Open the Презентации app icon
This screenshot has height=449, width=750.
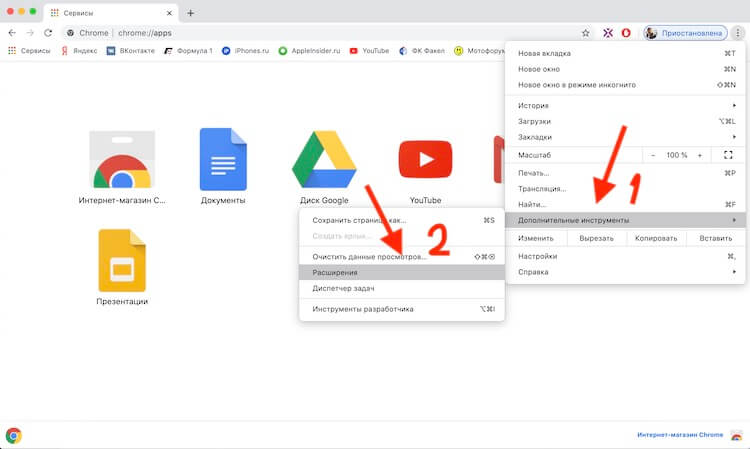coord(122,261)
